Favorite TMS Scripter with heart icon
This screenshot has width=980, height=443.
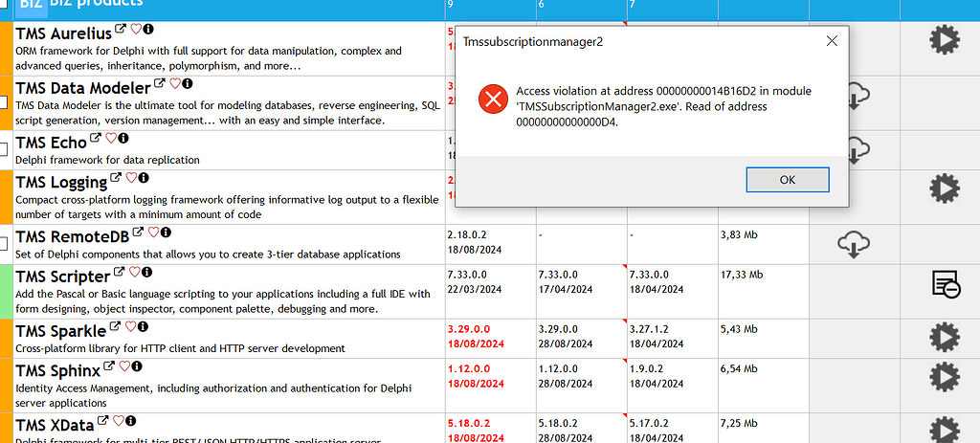(134, 272)
